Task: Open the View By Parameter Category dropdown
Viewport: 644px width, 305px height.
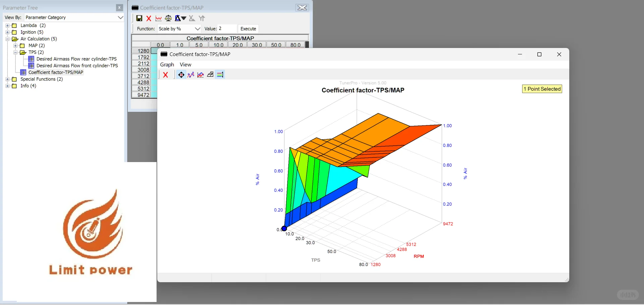Action: click(x=120, y=17)
